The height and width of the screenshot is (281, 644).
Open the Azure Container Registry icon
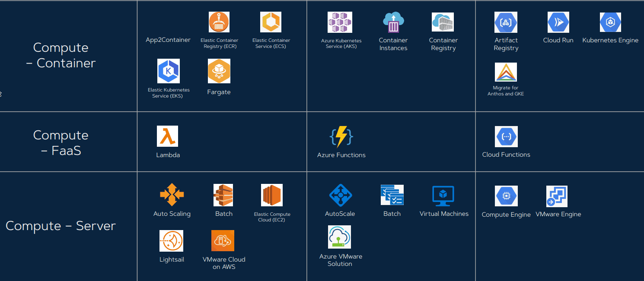tap(443, 22)
